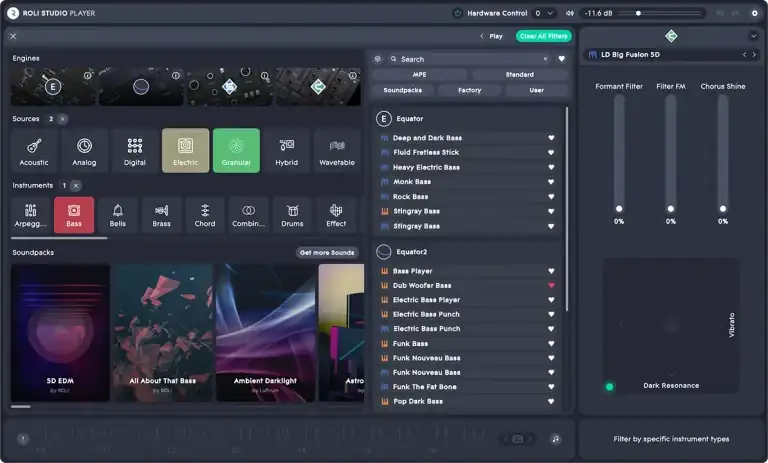Adjust the master volume slider
Screen dimensions: 768x463
coord(660,13)
